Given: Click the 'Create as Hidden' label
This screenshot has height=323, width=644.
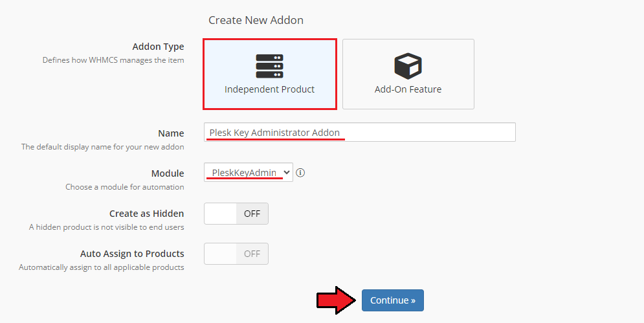Looking at the screenshot, I should 147,214.
